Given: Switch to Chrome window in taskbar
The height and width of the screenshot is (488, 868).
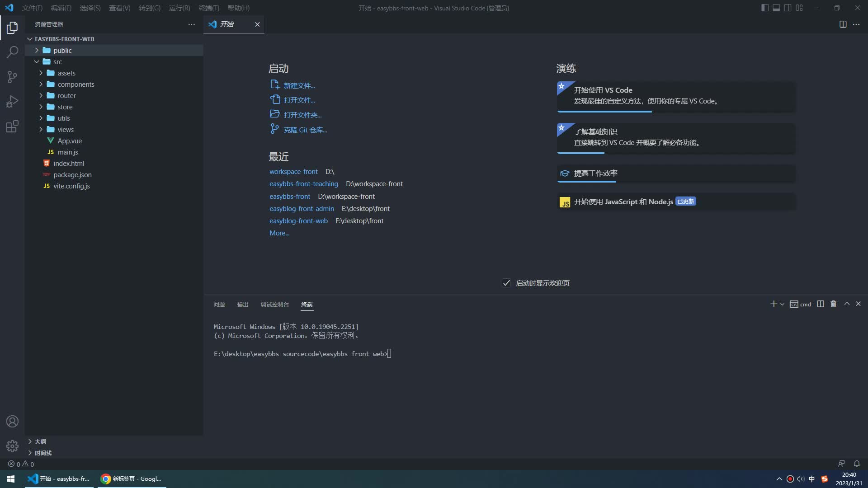Looking at the screenshot, I should [x=131, y=479].
